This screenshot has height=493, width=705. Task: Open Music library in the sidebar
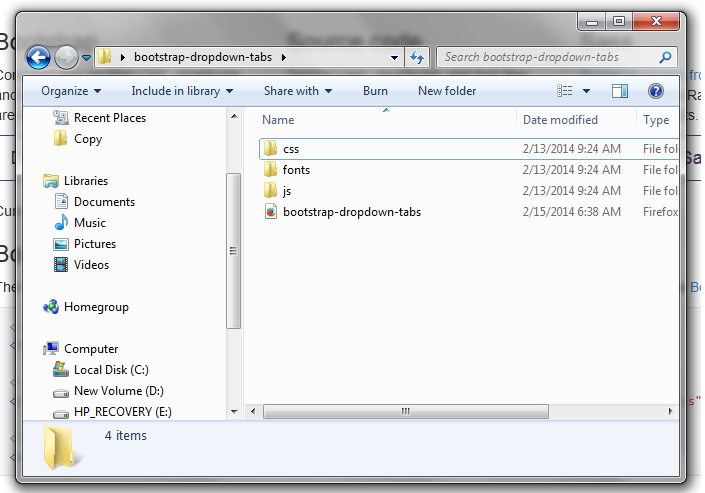(x=89, y=223)
